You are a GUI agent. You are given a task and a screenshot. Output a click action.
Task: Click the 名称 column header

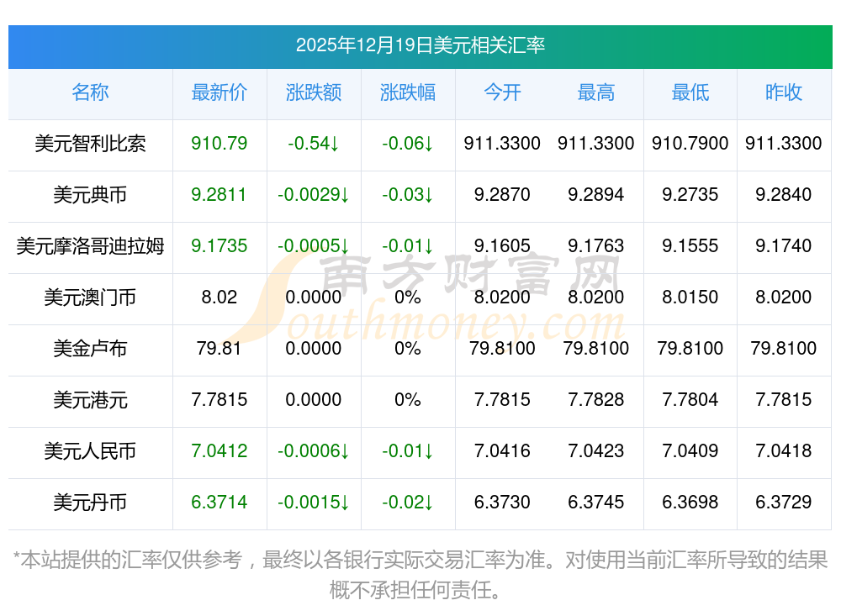click(x=90, y=92)
